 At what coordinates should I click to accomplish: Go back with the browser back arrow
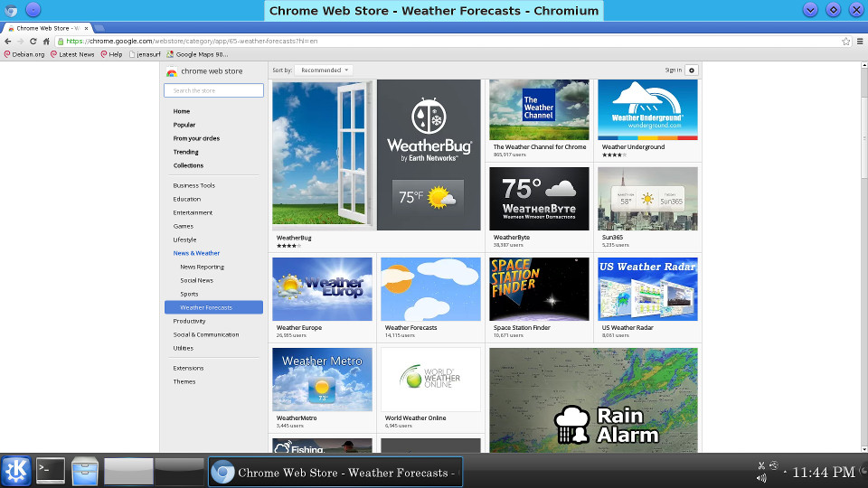[8, 41]
